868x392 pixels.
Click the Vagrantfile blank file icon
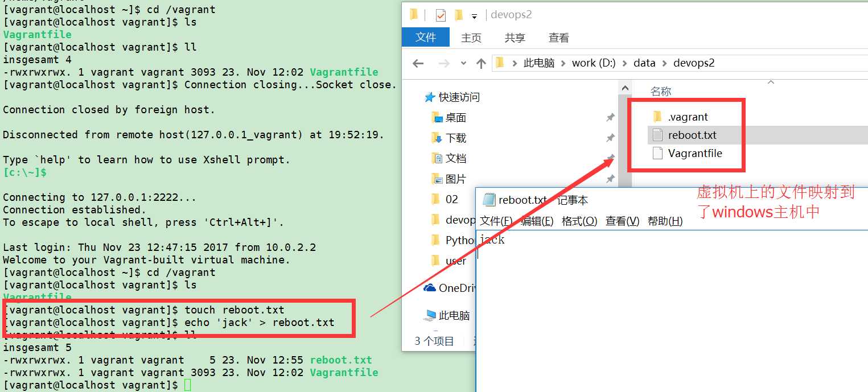(x=657, y=153)
